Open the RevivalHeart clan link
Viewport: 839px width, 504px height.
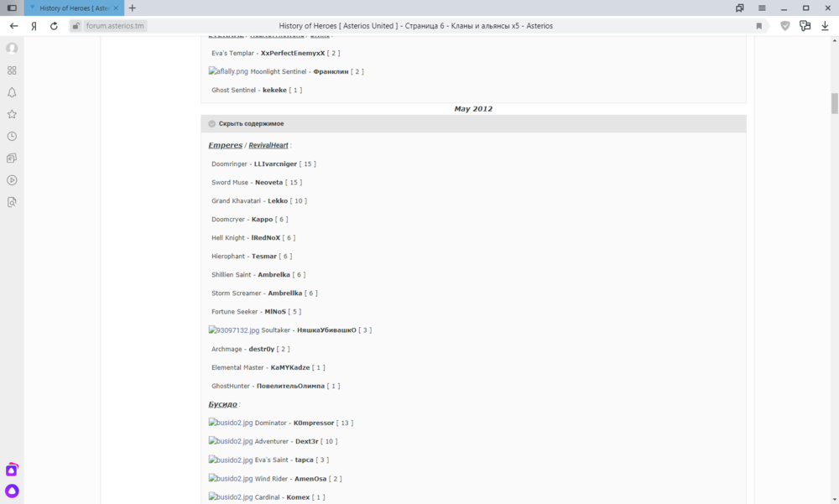pyautogui.click(x=268, y=145)
